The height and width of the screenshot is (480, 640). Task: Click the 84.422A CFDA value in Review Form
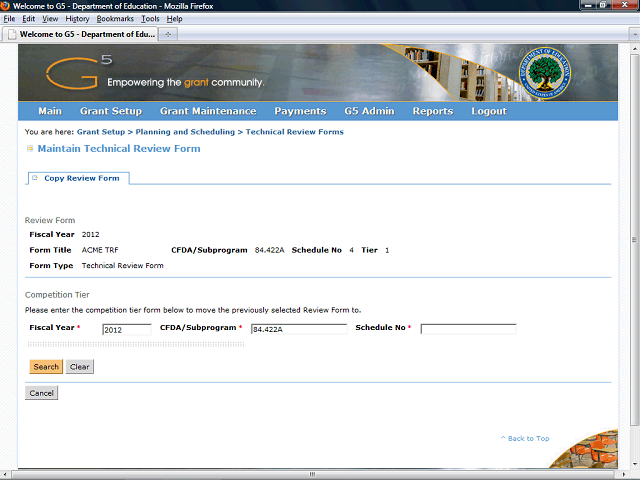(269, 250)
